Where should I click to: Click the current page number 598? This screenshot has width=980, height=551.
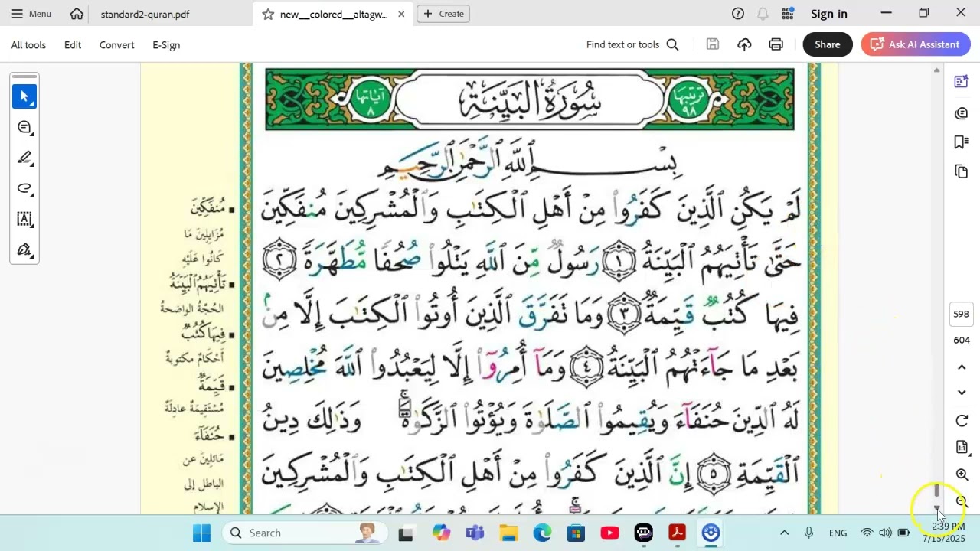pyautogui.click(x=962, y=314)
